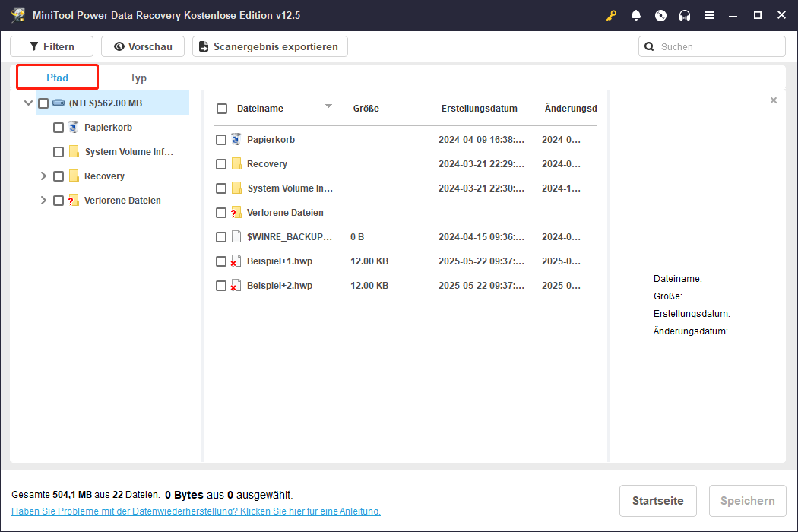Click the search magnifier icon
Image resolution: width=798 pixels, height=532 pixels.
pyautogui.click(x=649, y=46)
